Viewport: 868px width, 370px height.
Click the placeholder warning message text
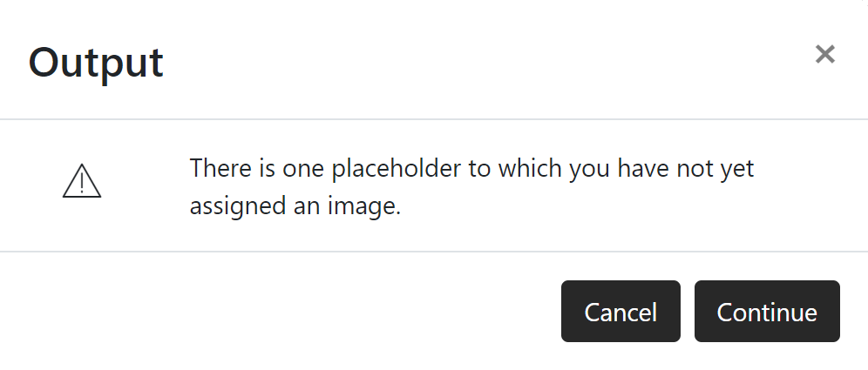coord(471,187)
